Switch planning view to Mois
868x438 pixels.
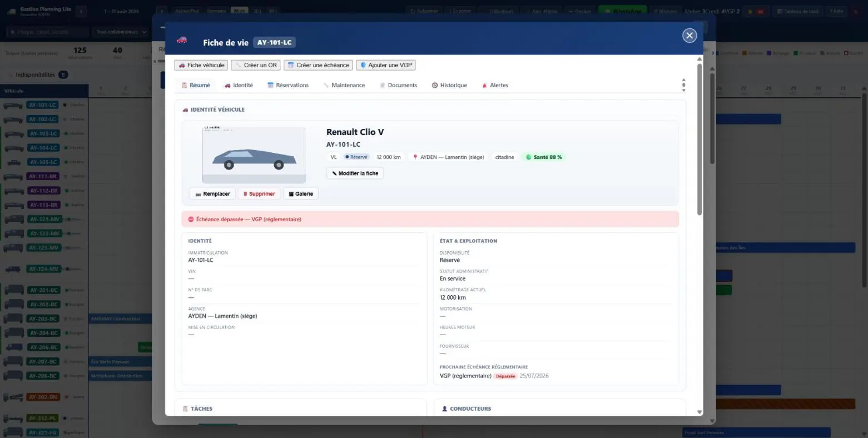click(x=239, y=11)
